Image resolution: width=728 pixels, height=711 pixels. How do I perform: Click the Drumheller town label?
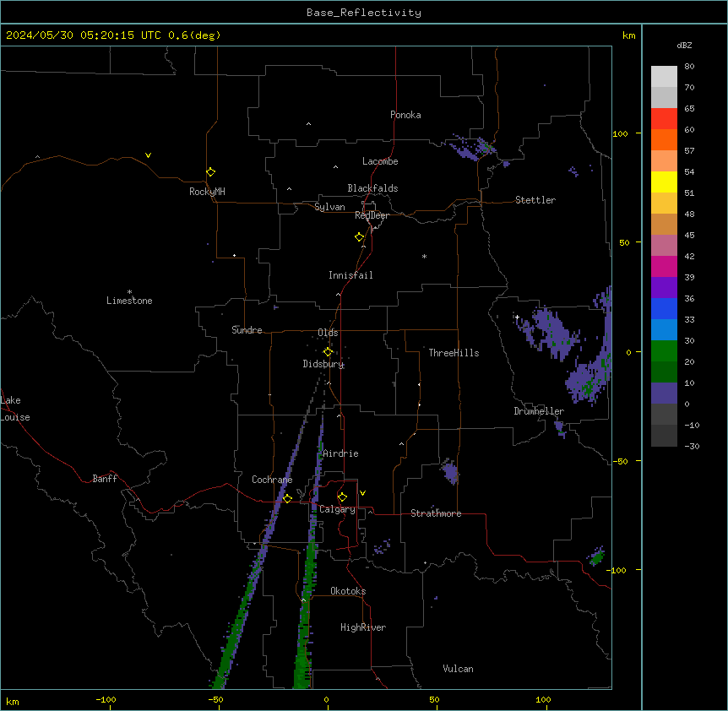click(x=539, y=411)
